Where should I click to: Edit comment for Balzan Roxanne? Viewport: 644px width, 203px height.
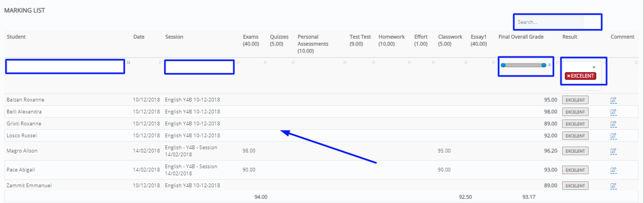pos(613,100)
